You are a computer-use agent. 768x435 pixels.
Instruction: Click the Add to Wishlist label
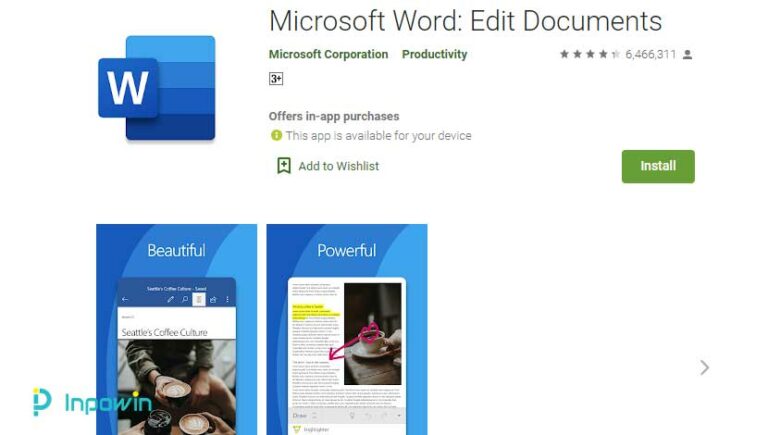(338, 166)
